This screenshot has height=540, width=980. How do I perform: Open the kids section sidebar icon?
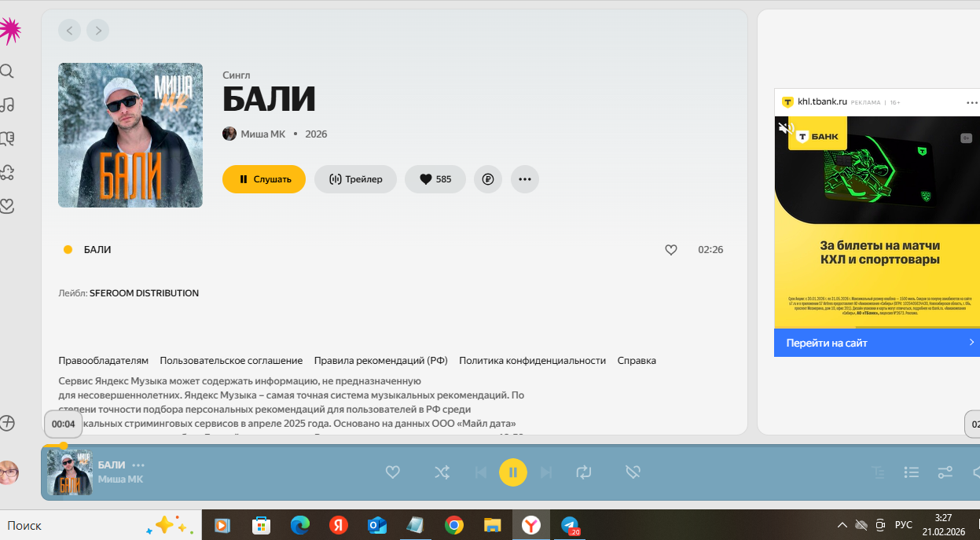7,172
